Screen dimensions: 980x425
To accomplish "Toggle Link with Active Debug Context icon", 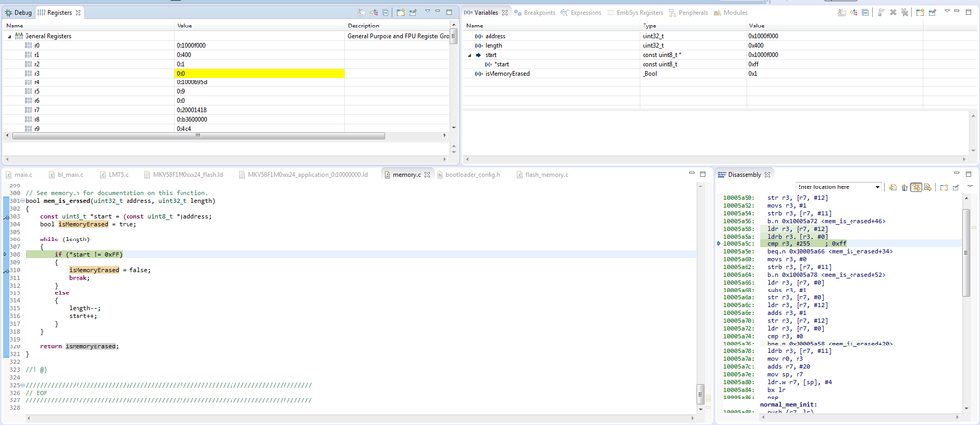I will [x=916, y=187].
